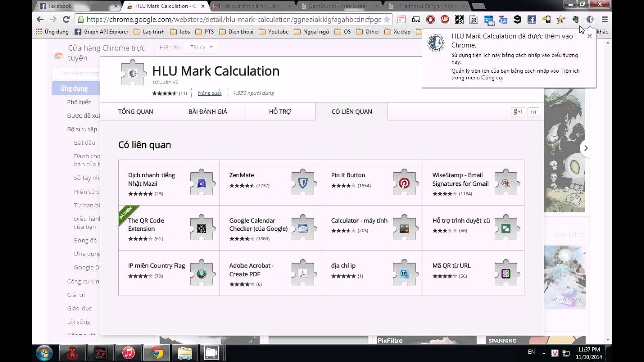644x362 pixels.
Task: Switch to the Facebook browser tab
Action: click(76, 6)
